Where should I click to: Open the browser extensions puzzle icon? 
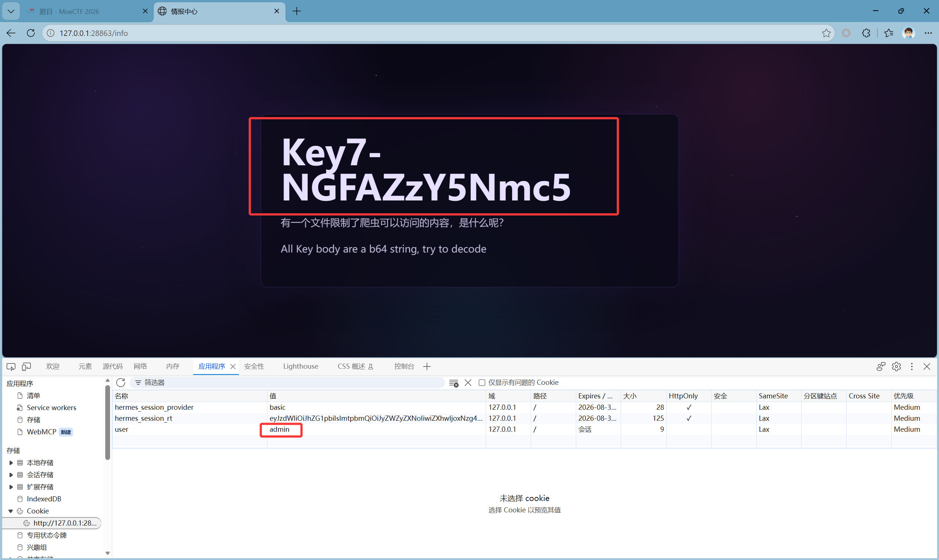click(x=866, y=33)
